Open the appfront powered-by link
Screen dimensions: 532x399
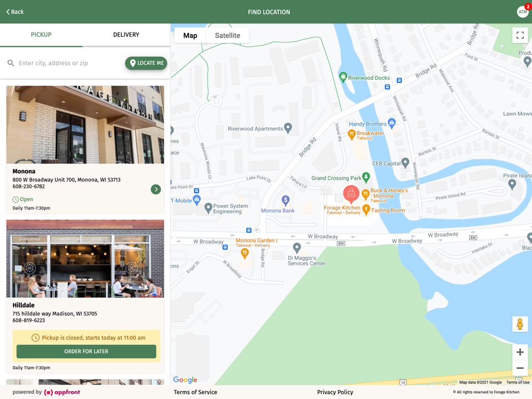(x=46, y=392)
